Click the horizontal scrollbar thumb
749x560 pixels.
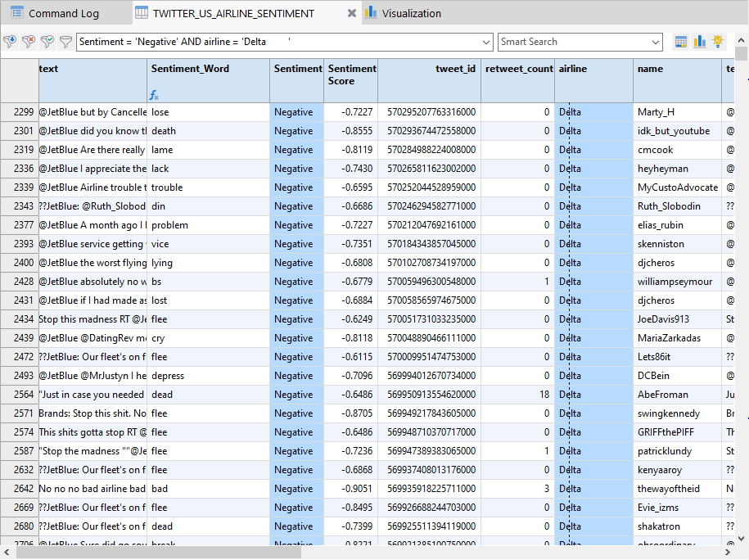[x=159, y=553]
